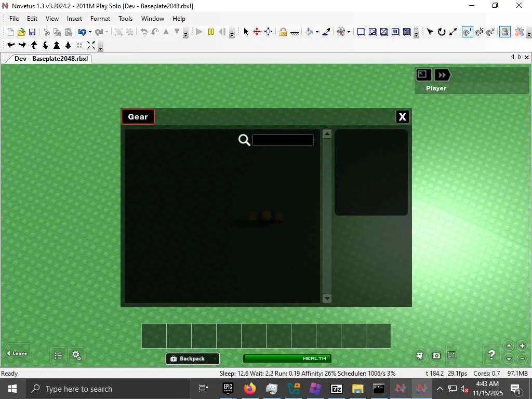Open the Edit menu

click(x=32, y=19)
